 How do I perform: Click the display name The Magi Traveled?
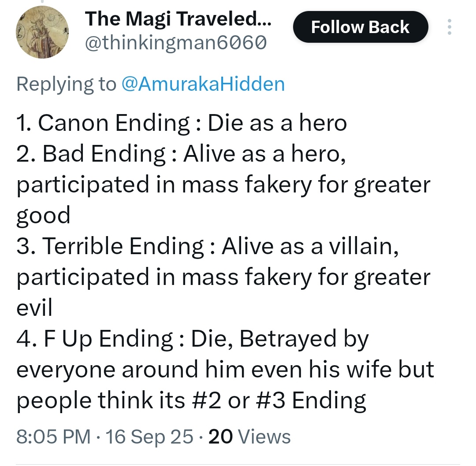[178, 19]
